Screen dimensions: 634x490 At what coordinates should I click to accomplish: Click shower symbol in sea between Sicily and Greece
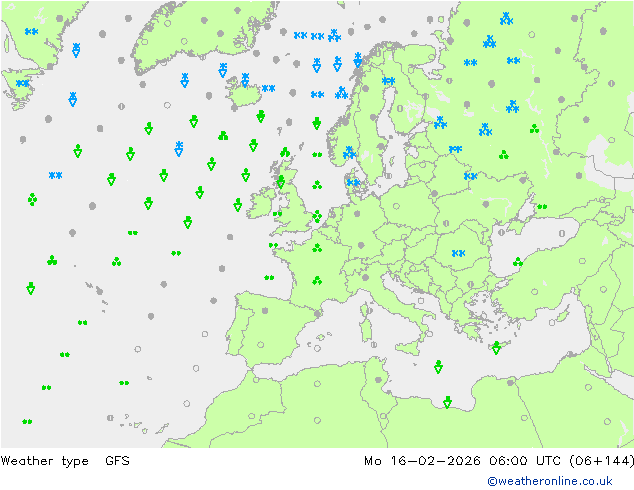[x=438, y=367]
